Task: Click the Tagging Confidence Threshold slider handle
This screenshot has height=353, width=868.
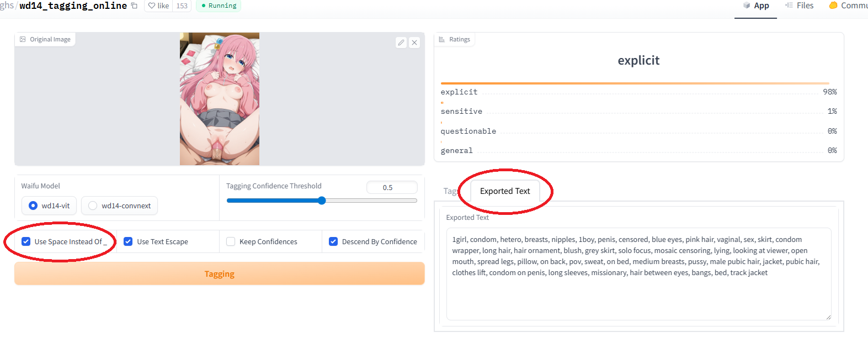Action: pyautogui.click(x=322, y=201)
